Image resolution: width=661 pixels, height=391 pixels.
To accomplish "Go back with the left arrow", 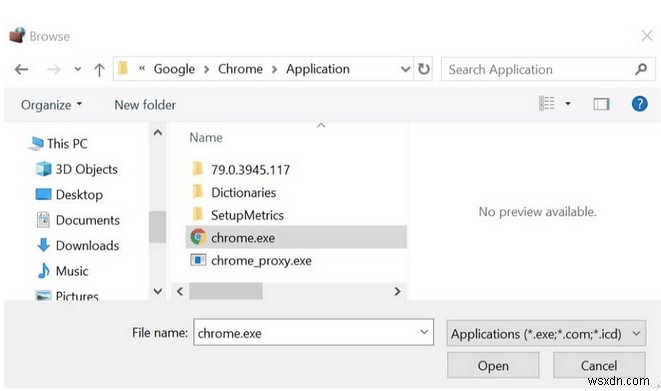I will 21,69.
